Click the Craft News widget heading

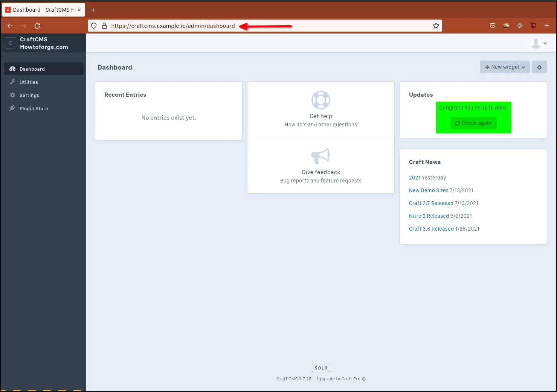tap(425, 162)
